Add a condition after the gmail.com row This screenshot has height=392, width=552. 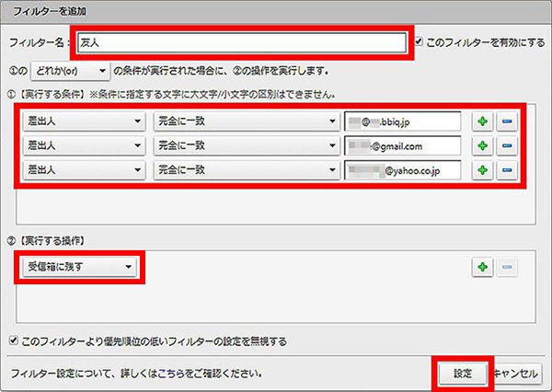click(x=483, y=145)
